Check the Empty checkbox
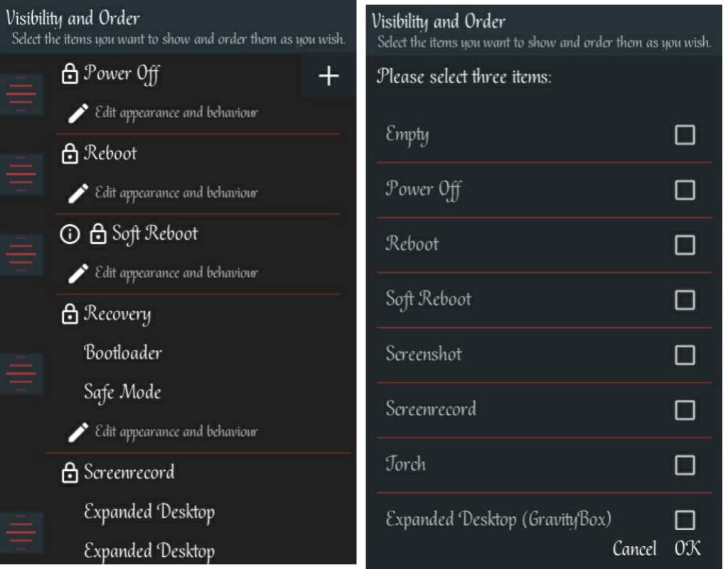This screenshot has height=569, width=728. [684, 134]
